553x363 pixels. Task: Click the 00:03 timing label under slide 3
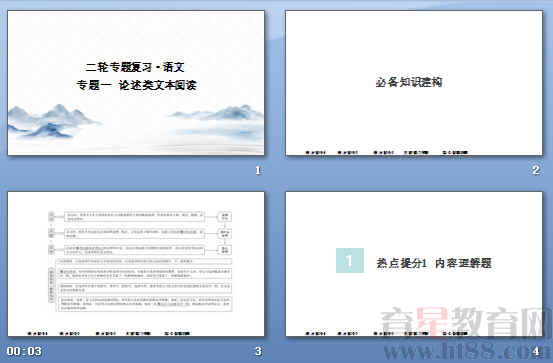[24, 351]
